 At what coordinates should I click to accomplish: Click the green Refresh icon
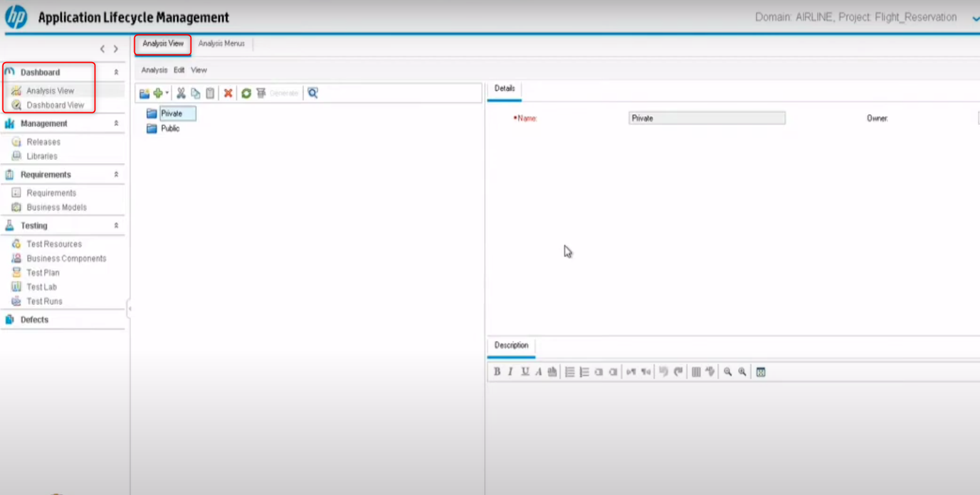[x=246, y=93]
